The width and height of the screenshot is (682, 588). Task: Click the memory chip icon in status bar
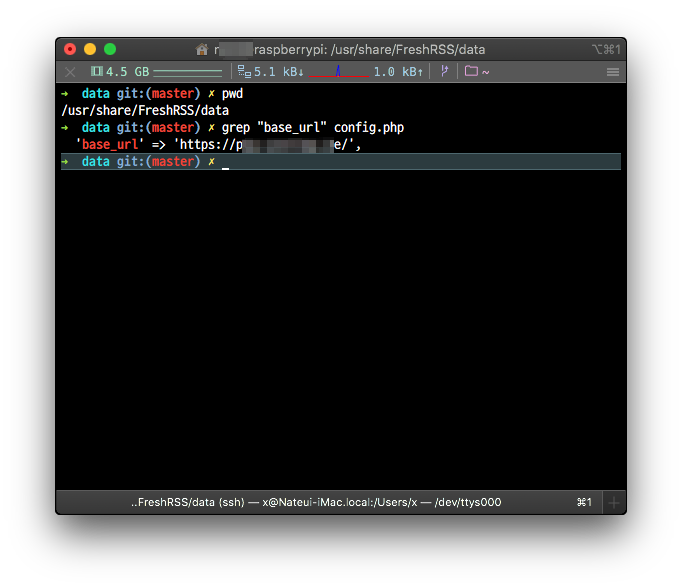[97, 71]
